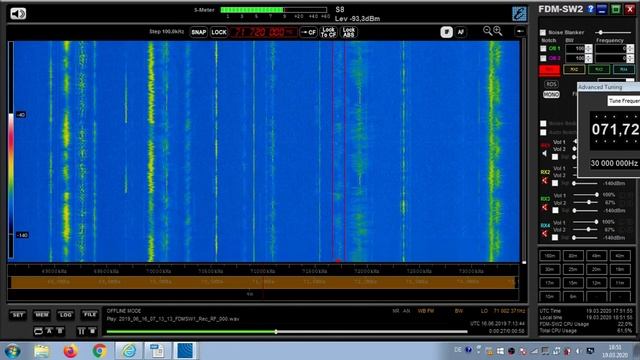Zoom out the spectrum with minus magnifier
This screenshot has height=360, width=640.
(x=487, y=31)
